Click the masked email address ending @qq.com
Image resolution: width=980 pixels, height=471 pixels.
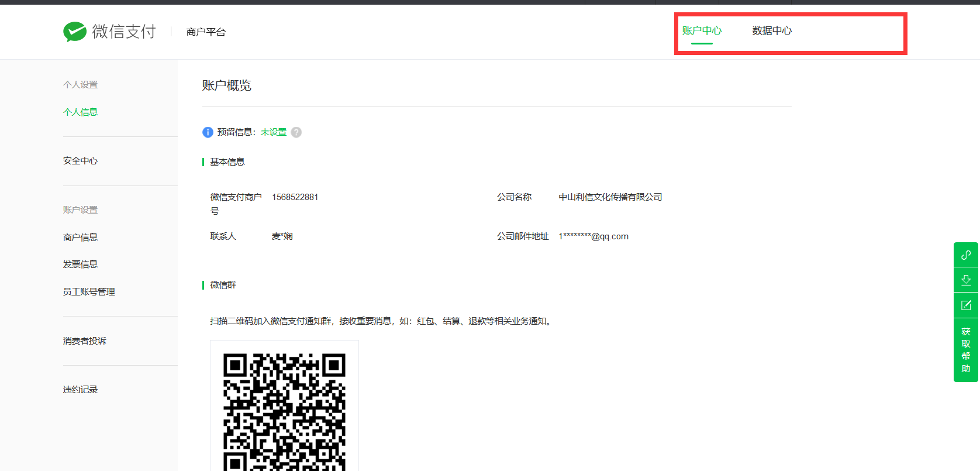[x=593, y=236]
